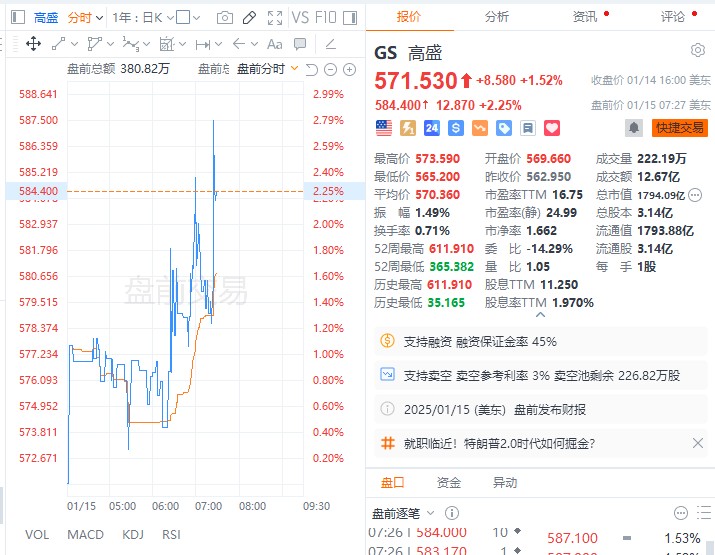
Task: Select the Aa text tool
Action: click(x=275, y=44)
